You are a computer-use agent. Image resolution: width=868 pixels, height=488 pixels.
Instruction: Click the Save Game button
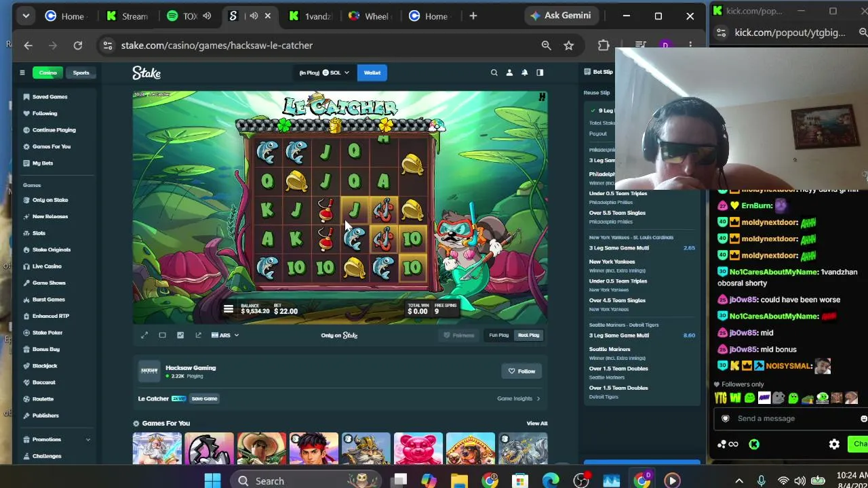(204, 399)
